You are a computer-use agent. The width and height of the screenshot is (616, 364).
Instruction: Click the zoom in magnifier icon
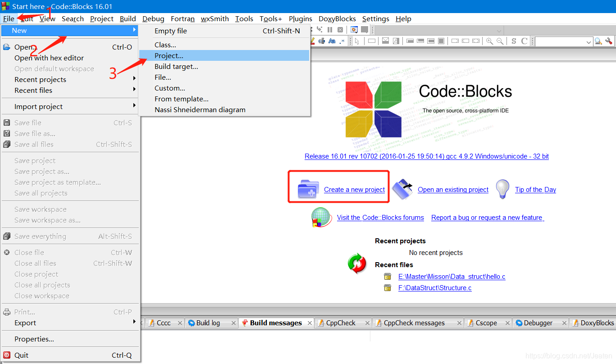click(x=489, y=41)
